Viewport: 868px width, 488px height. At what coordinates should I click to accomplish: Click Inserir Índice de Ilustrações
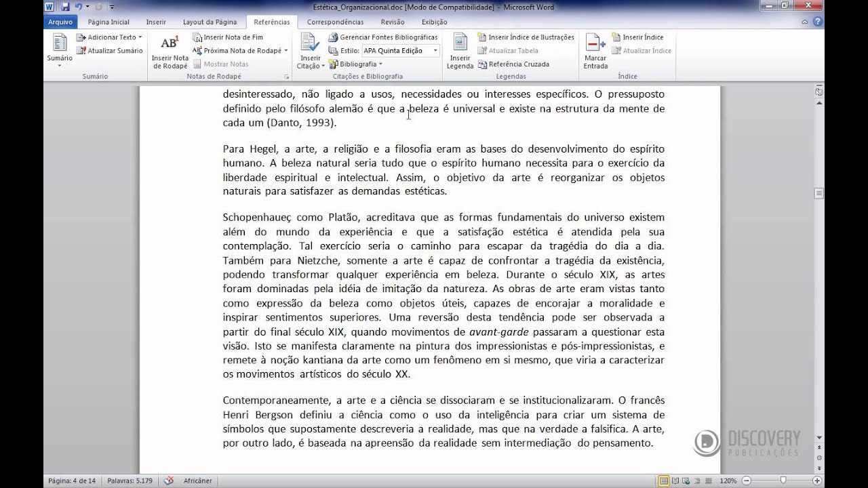(x=526, y=37)
